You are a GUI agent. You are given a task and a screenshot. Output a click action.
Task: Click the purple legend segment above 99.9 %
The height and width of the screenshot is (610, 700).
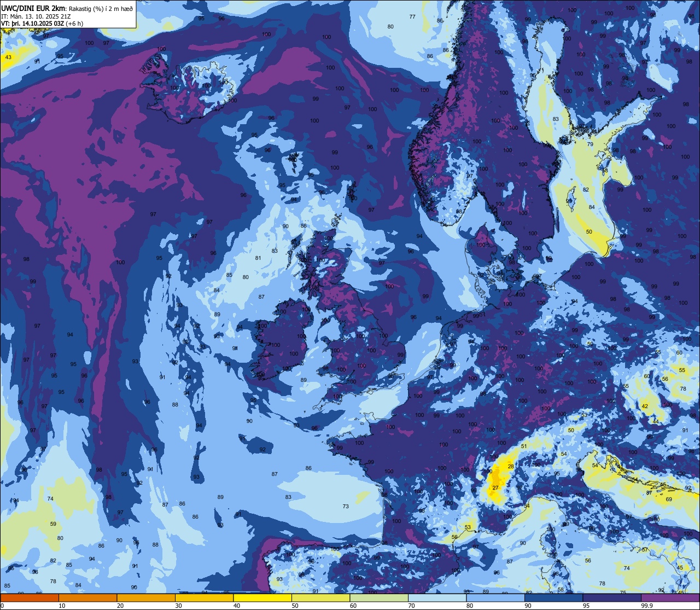point(671,597)
